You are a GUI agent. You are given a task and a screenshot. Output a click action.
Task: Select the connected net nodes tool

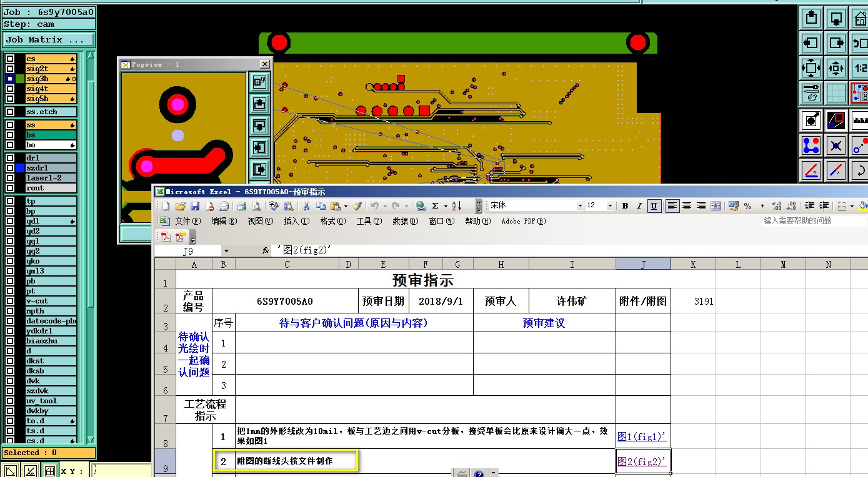811,145
